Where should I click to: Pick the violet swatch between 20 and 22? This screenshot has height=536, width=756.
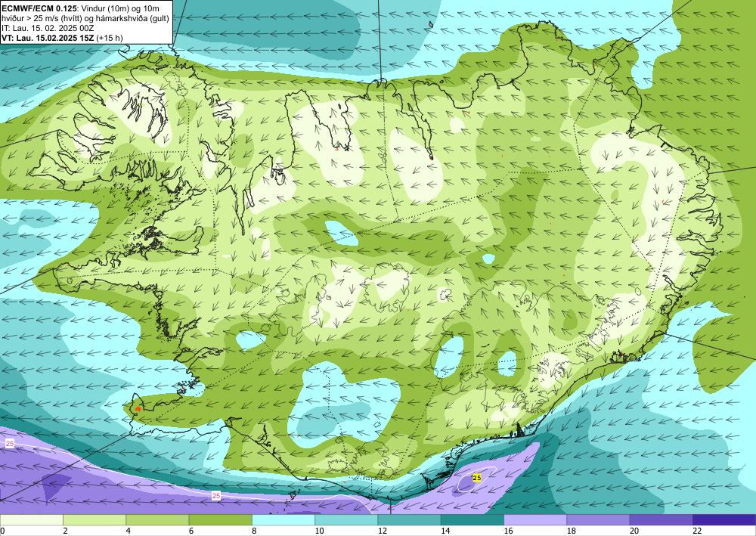[661, 519]
